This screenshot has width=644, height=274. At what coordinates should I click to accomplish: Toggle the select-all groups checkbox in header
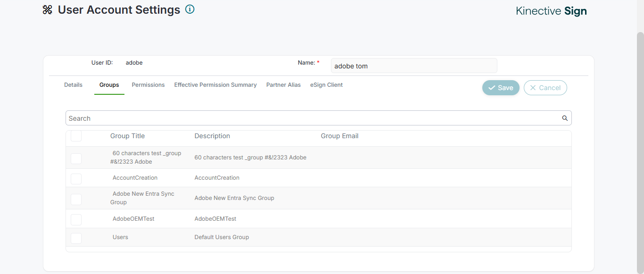pos(76,136)
